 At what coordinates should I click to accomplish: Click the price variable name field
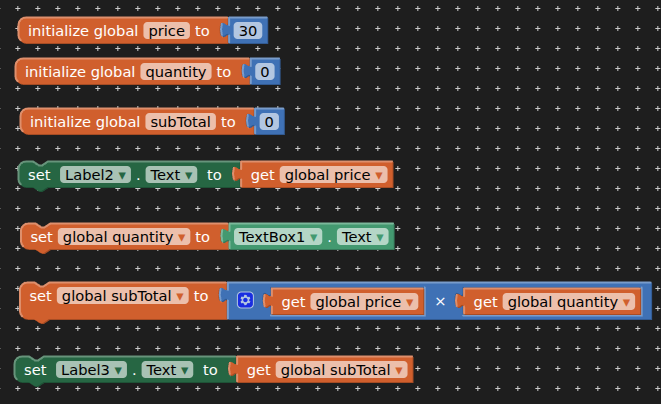[167, 31]
